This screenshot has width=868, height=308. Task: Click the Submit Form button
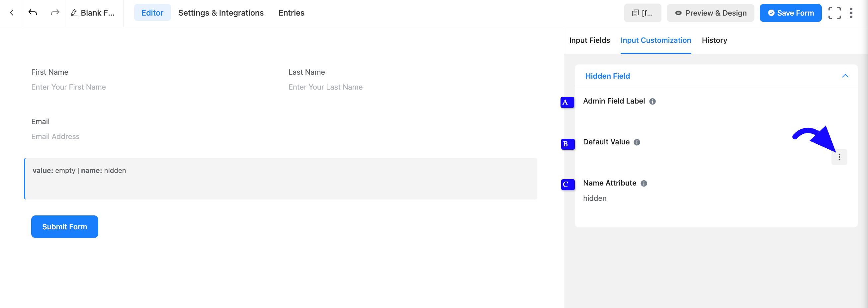click(x=65, y=227)
